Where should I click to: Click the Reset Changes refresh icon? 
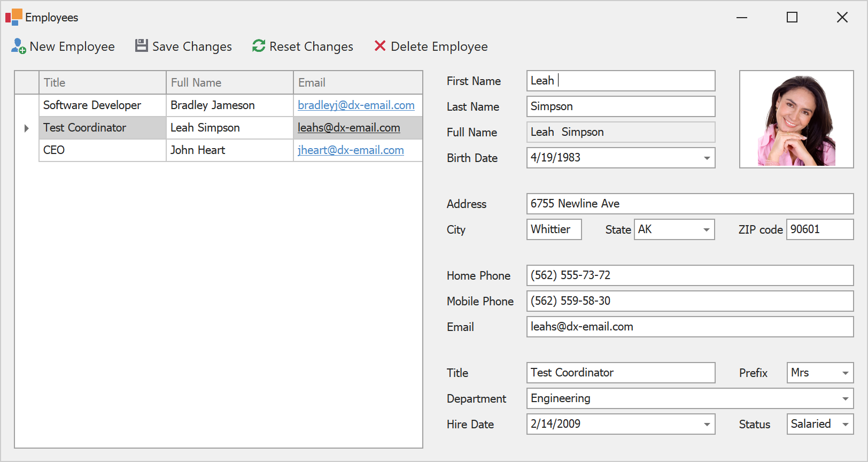[259, 46]
